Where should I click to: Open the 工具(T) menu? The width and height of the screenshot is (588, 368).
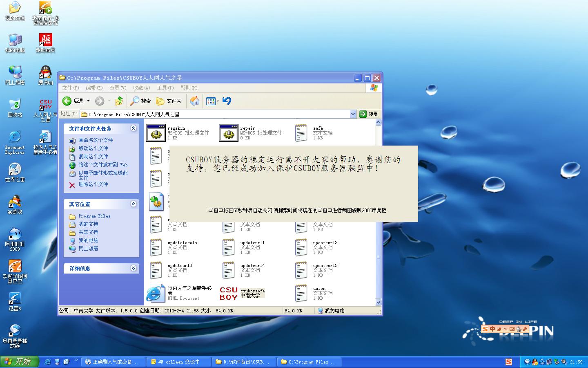click(x=165, y=88)
